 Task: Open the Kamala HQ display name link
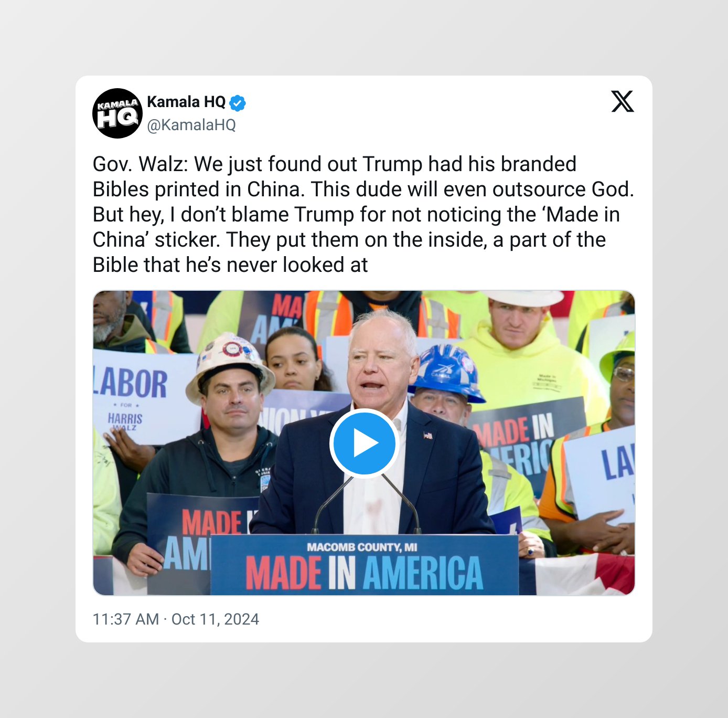pyautogui.click(x=186, y=102)
